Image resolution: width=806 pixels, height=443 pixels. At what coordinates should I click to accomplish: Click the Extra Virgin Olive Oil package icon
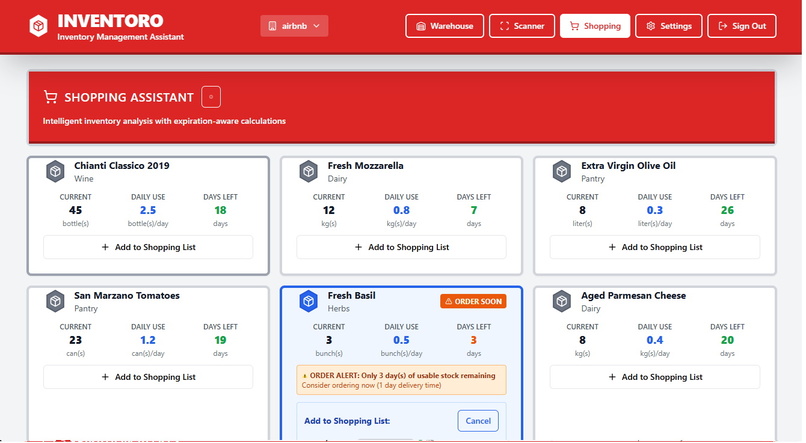562,171
